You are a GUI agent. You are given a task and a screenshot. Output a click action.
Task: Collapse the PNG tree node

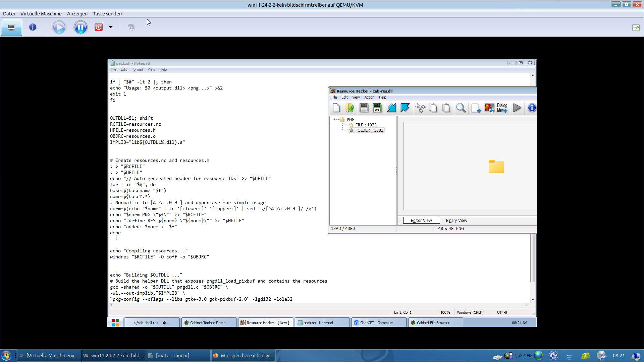point(334,119)
